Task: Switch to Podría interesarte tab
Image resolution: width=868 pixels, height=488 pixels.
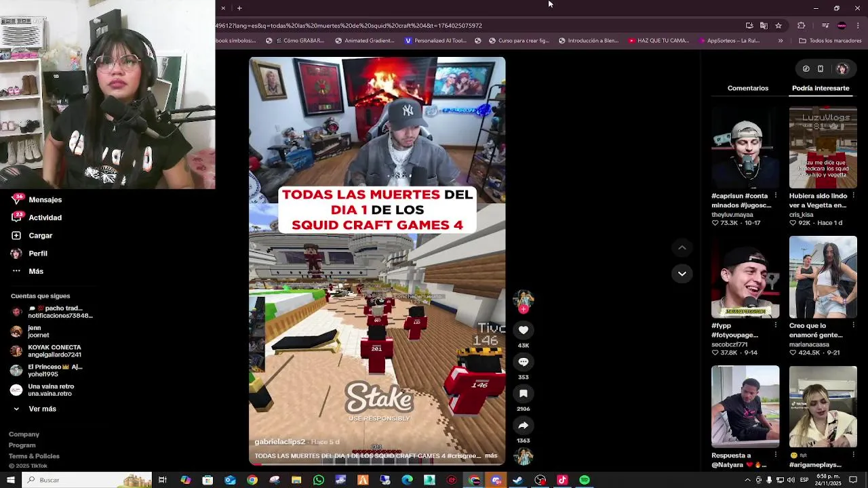Action: pos(821,88)
